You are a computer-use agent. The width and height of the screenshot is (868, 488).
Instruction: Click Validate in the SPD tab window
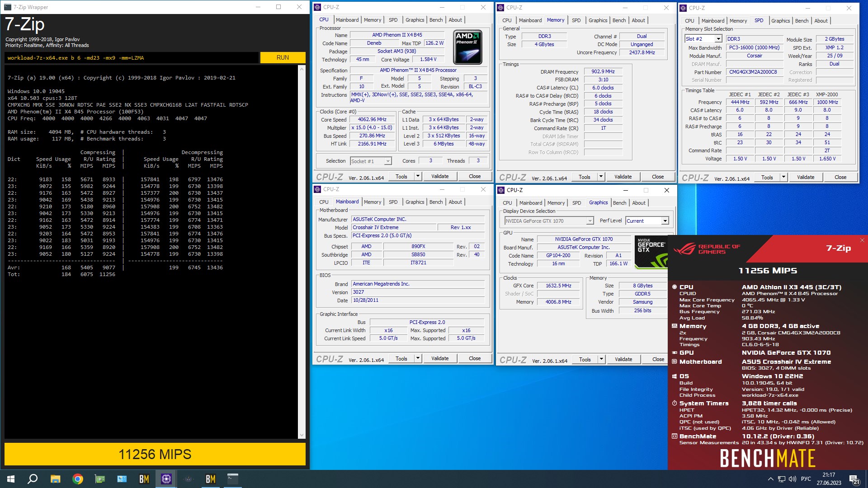pyautogui.click(x=805, y=177)
